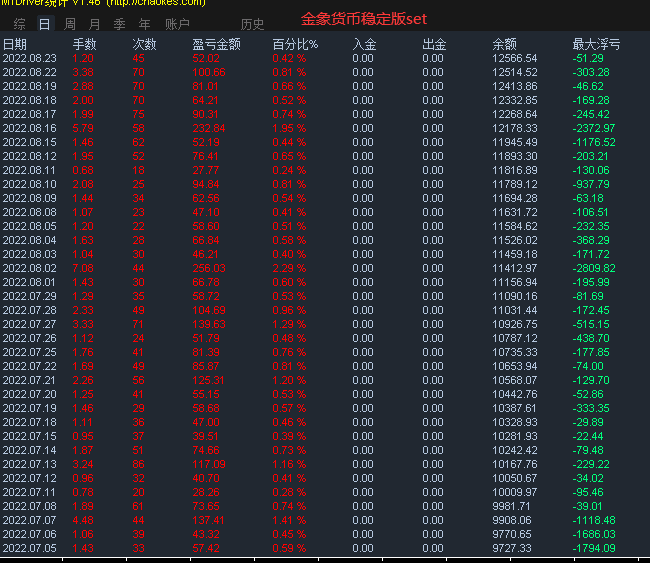
Task: Click balance 9727.33
Action: click(x=512, y=548)
